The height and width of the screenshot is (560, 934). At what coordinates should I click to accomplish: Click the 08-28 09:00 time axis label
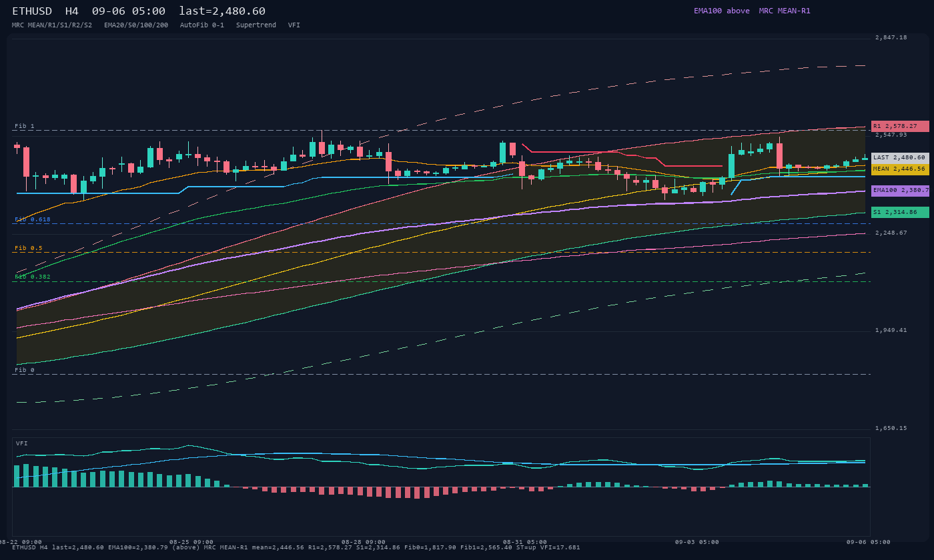tap(364, 542)
